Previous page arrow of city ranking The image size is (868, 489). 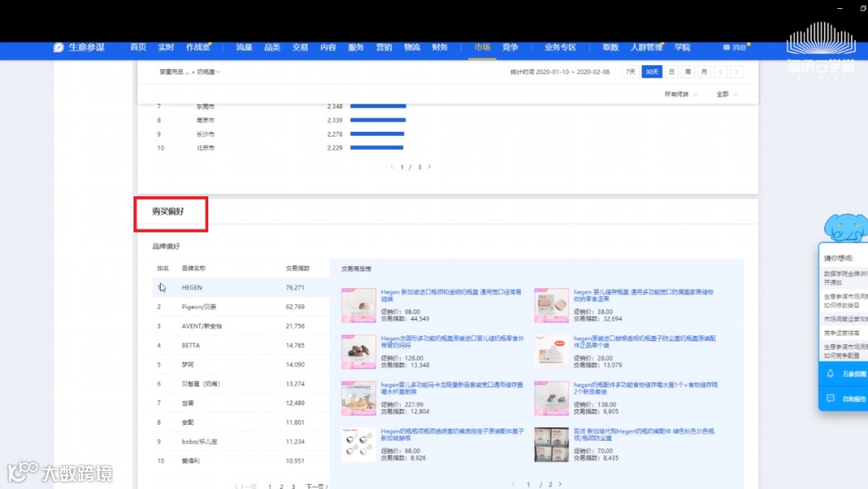click(x=392, y=166)
